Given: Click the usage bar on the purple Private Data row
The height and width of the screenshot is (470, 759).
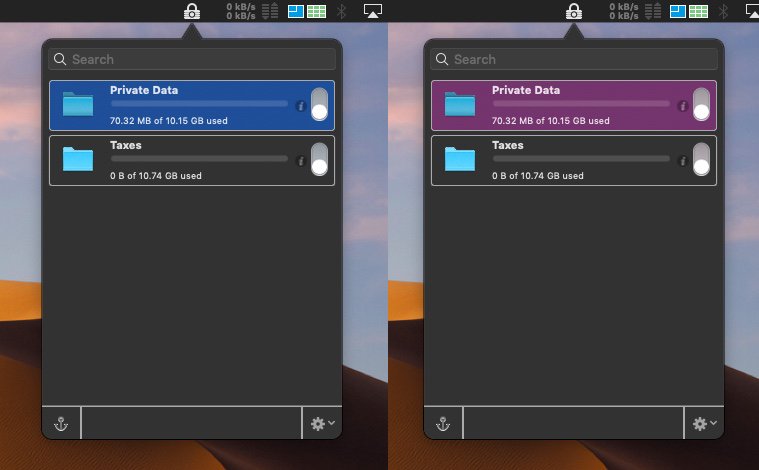Looking at the screenshot, I should coord(581,104).
